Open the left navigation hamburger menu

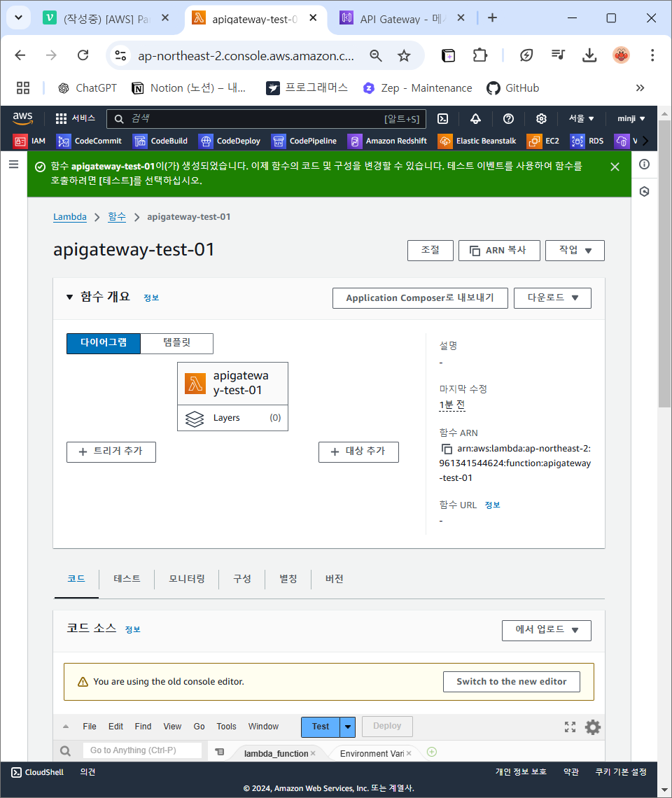[14, 164]
